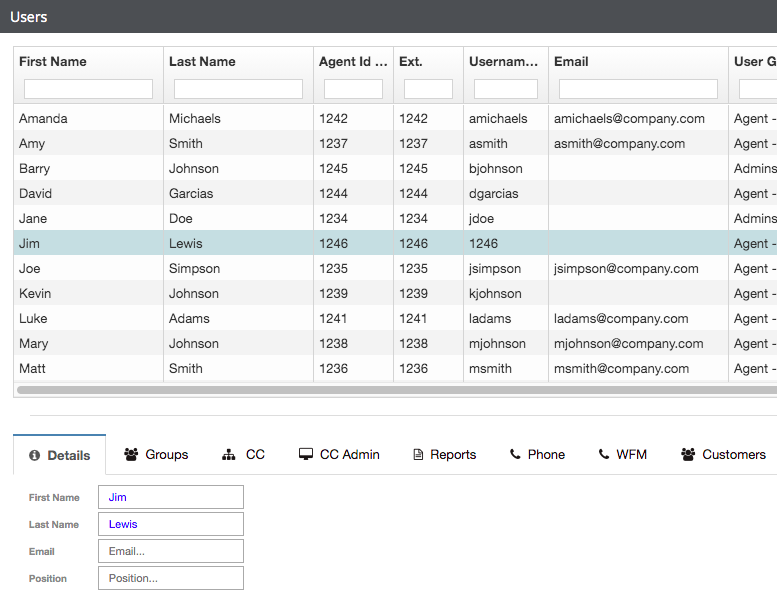Switch to the WFM tab
The width and height of the screenshot is (777, 592).
pos(622,454)
